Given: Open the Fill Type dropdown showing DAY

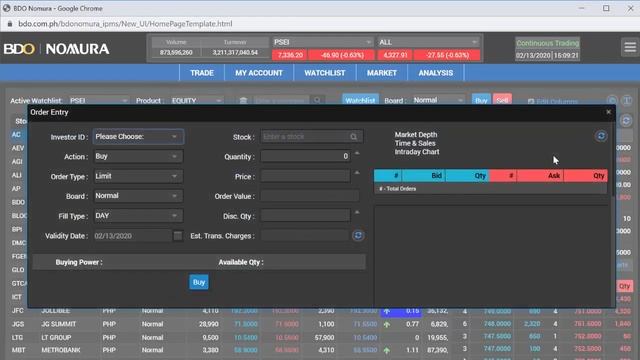Looking at the screenshot, I should click(x=138, y=216).
